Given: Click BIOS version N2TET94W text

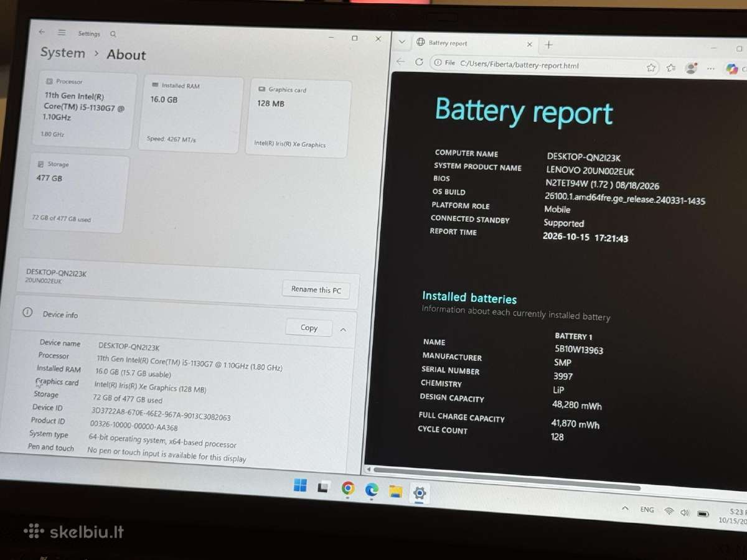Looking at the screenshot, I should click(x=603, y=185).
